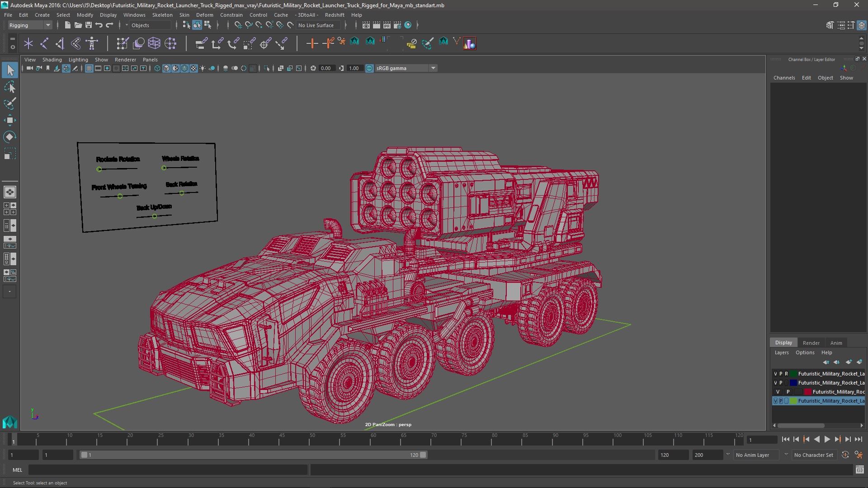Open the Objects selection mask dropdown
The width and height of the screenshot is (868, 488).
point(150,25)
